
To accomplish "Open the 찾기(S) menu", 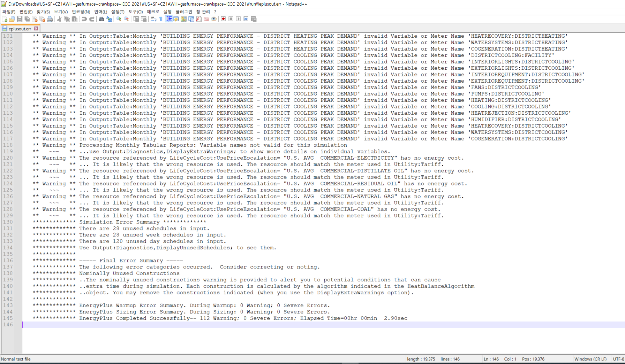I will [x=43, y=12].
